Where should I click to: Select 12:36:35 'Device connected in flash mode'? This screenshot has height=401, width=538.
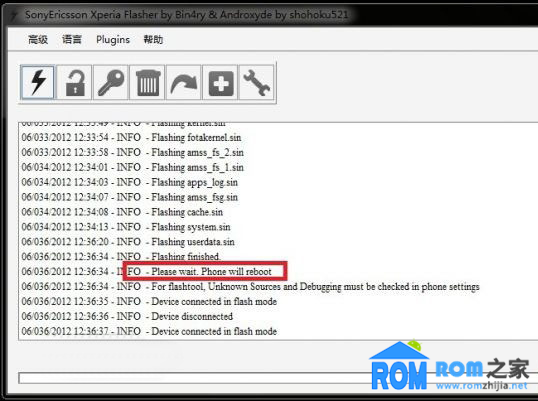click(x=149, y=302)
